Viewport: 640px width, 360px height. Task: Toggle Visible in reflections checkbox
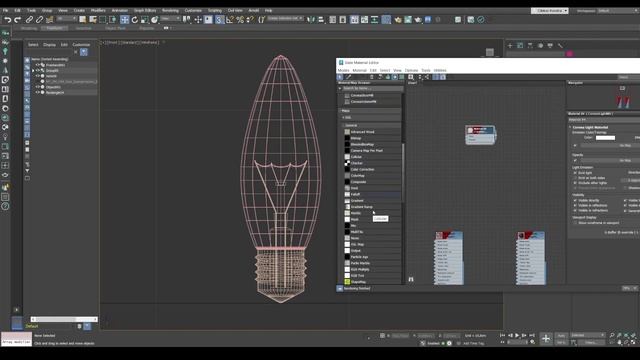(575, 205)
